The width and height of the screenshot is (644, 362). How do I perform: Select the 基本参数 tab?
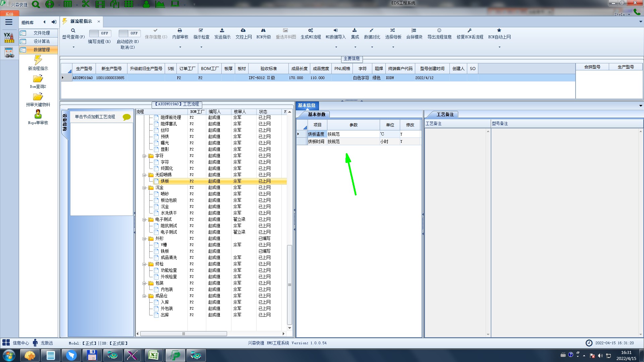[x=316, y=114]
